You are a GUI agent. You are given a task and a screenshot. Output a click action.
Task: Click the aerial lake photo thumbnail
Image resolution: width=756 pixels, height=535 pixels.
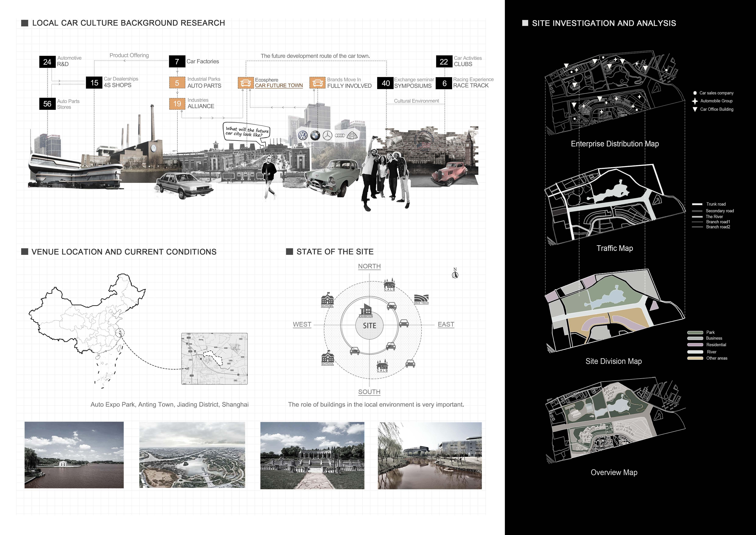click(x=192, y=455)
